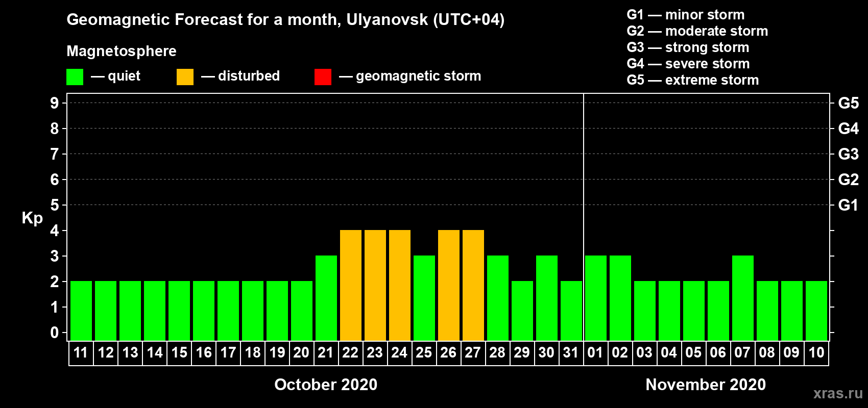Click date label 14 on the axis

coord(155,352)
